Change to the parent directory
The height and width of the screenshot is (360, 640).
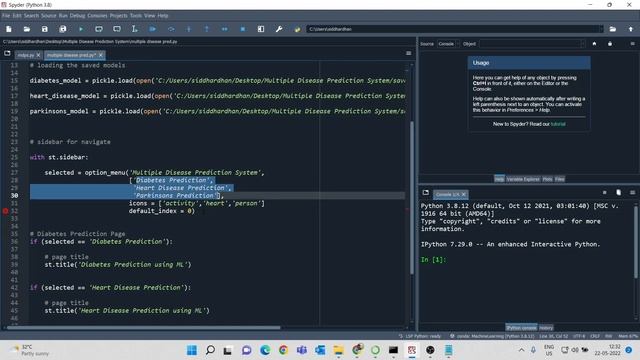pos(631,29)
